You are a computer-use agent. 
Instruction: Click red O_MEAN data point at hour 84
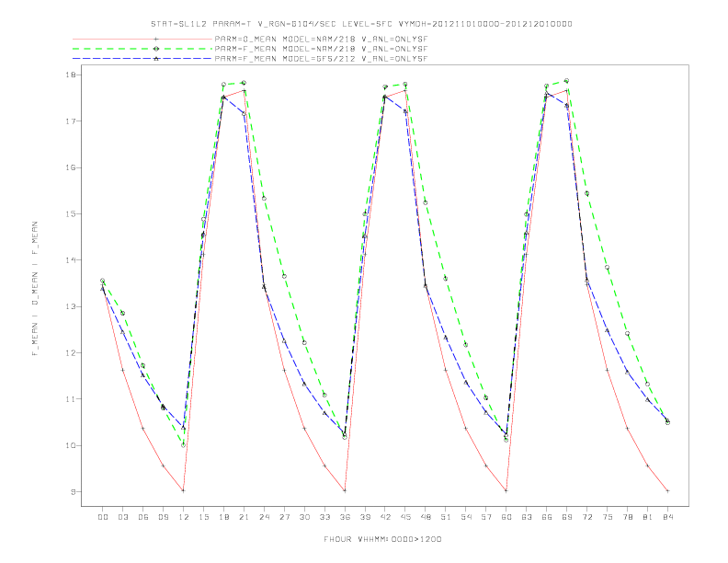(667, 490)
